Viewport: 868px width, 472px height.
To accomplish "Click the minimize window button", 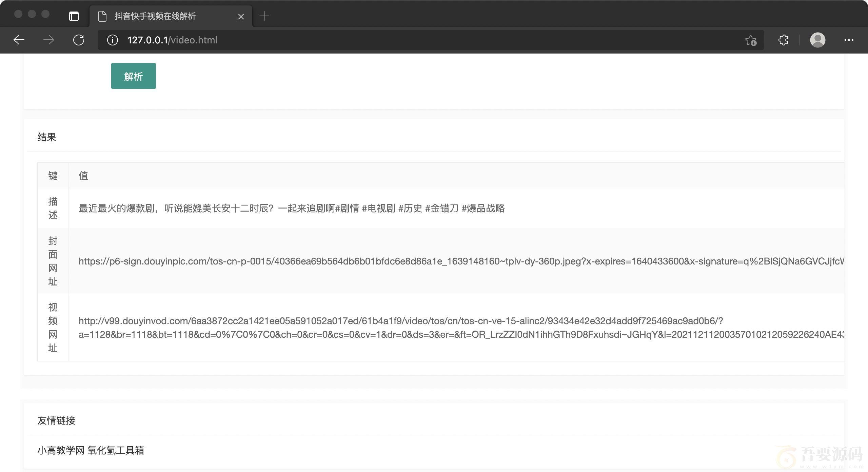I will click(x=32, y=14).
